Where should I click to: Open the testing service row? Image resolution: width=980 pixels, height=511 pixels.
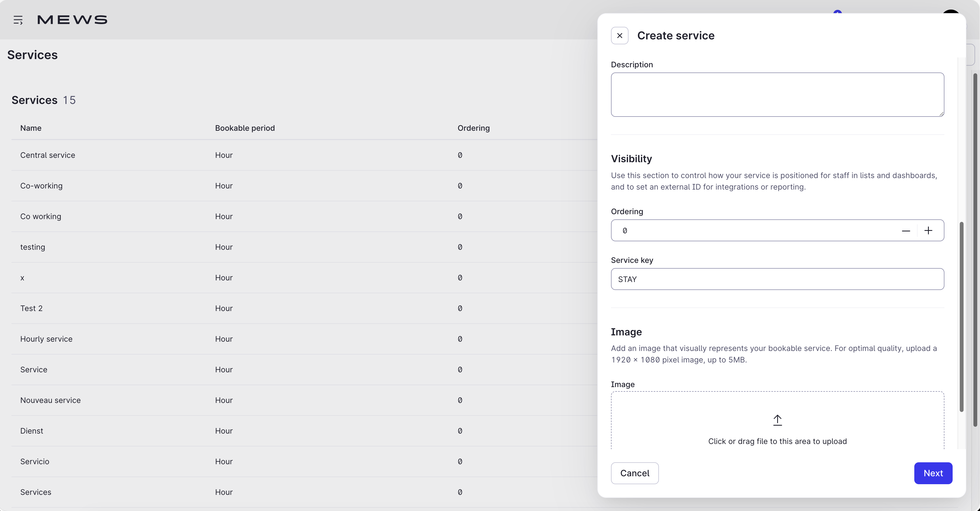click(304, 247)
